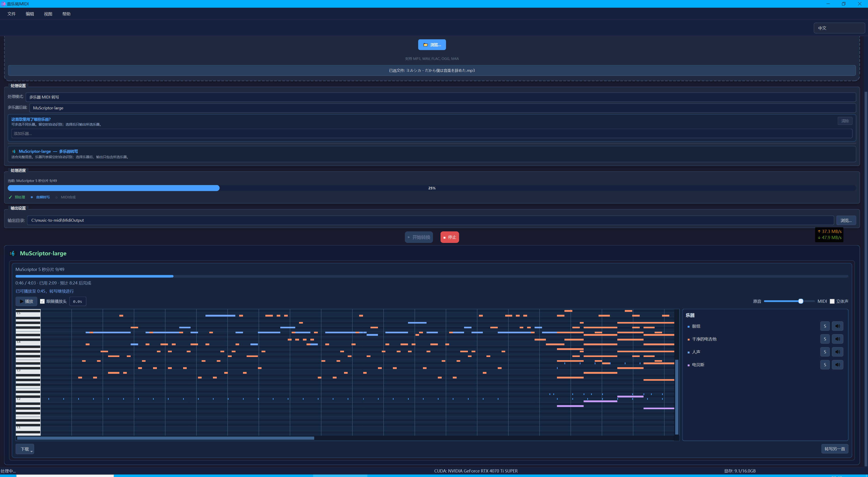Open the 多乐器后端 MuScriptor-large dropdown
Screen dimensions: 868x477
point(442,108)
